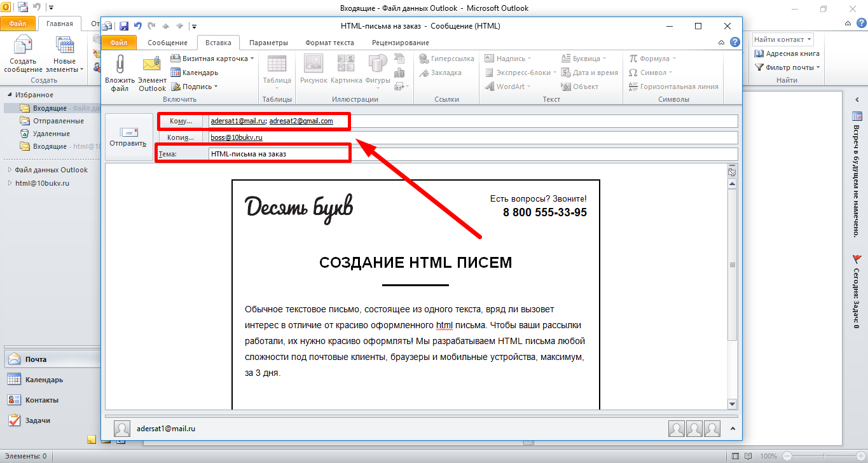Screen dimensions: 868x463
Task: Expand the Файл данных Outlook node
Action: 10,170
